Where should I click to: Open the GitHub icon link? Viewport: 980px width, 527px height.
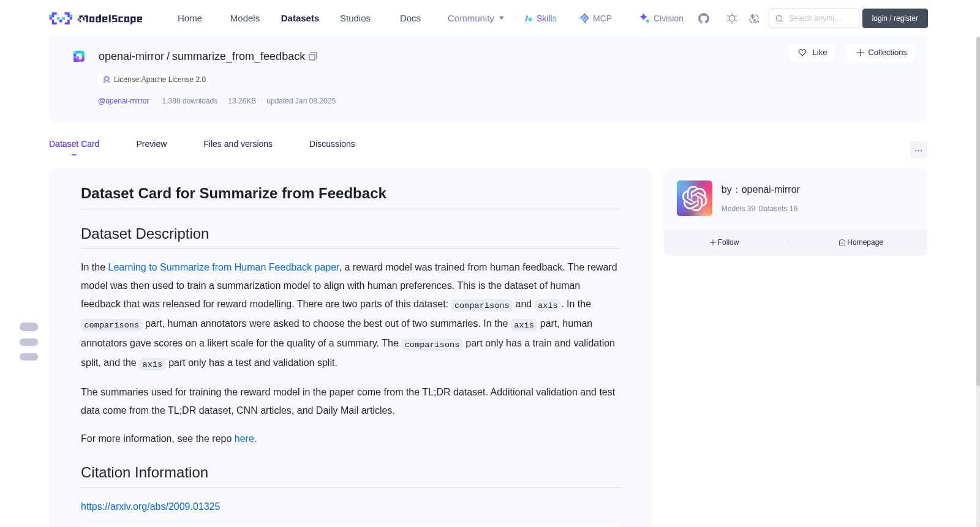[x=704, y=18]
